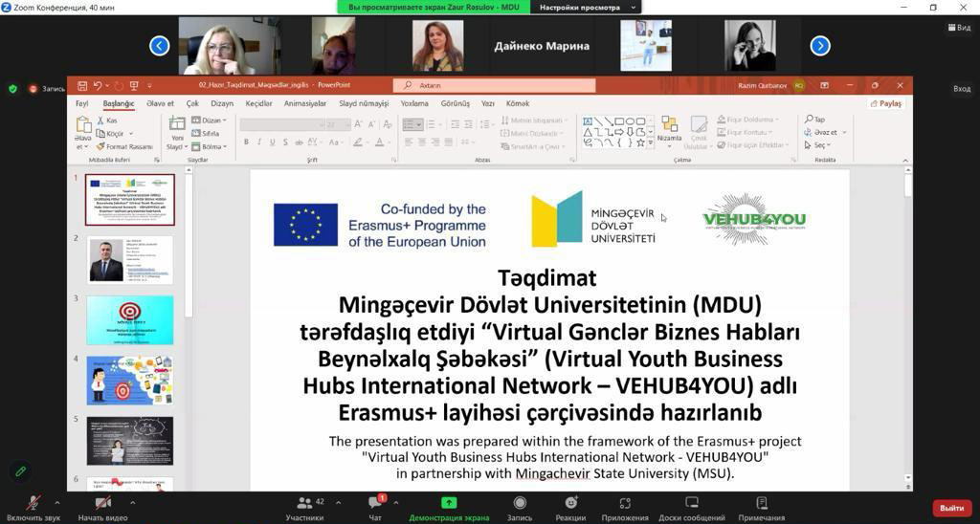Align text left in the paragraph group
The height and width of the screenshot is (524, 980).
(x=409, y=142)
